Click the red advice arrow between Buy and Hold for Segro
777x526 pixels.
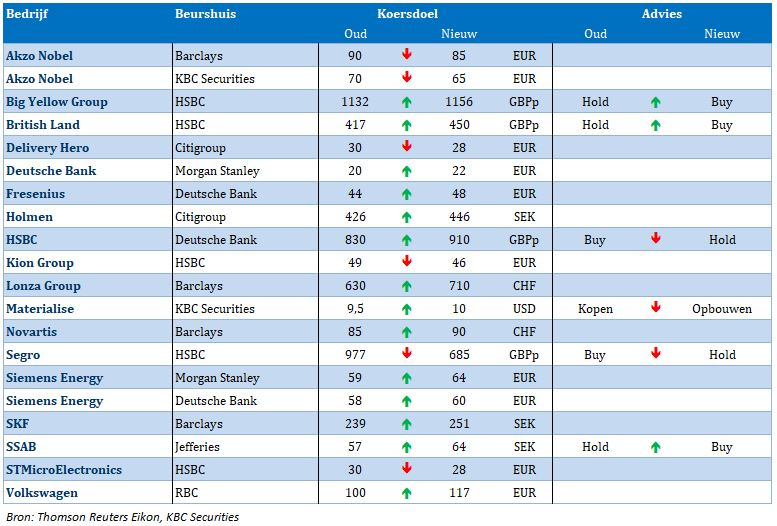[656, 353]
